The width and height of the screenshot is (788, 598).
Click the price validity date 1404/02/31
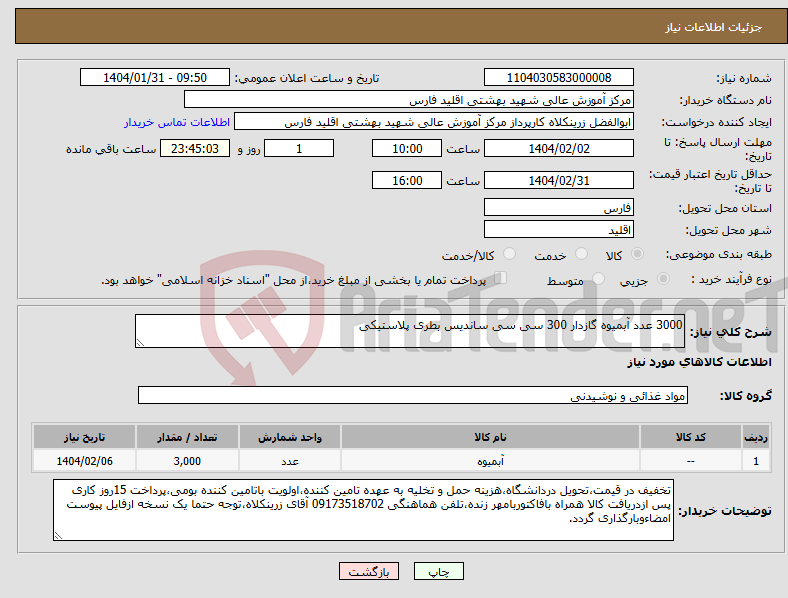558,180
